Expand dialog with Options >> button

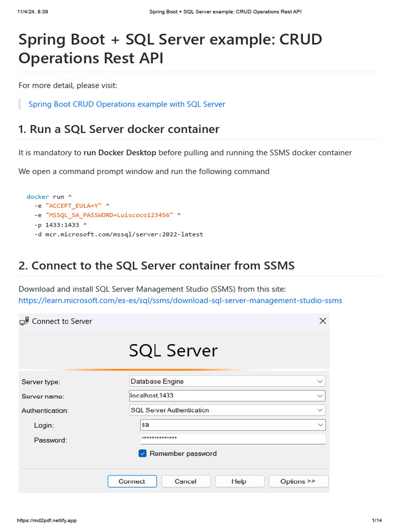(x=298, y=482)
